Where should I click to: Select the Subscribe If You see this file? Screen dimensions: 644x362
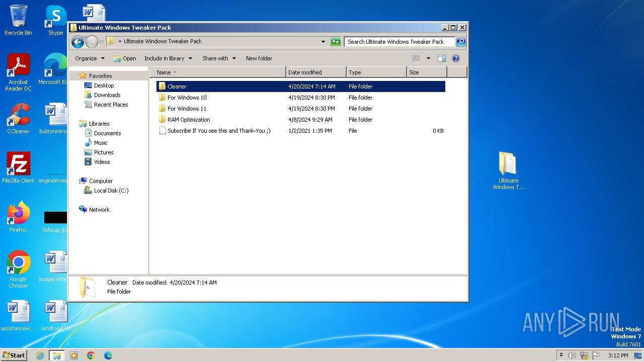[x=300, y=131]
